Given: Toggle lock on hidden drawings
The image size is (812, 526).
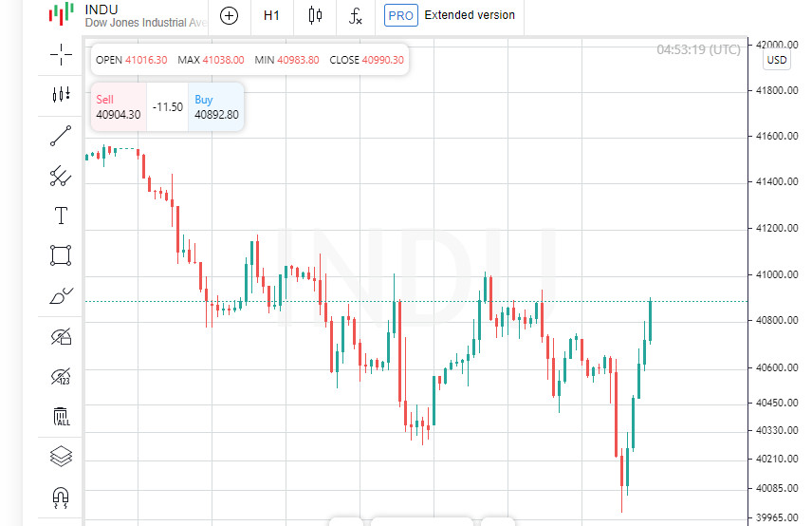Looking at the screenshot, I should tap(61, 336).
